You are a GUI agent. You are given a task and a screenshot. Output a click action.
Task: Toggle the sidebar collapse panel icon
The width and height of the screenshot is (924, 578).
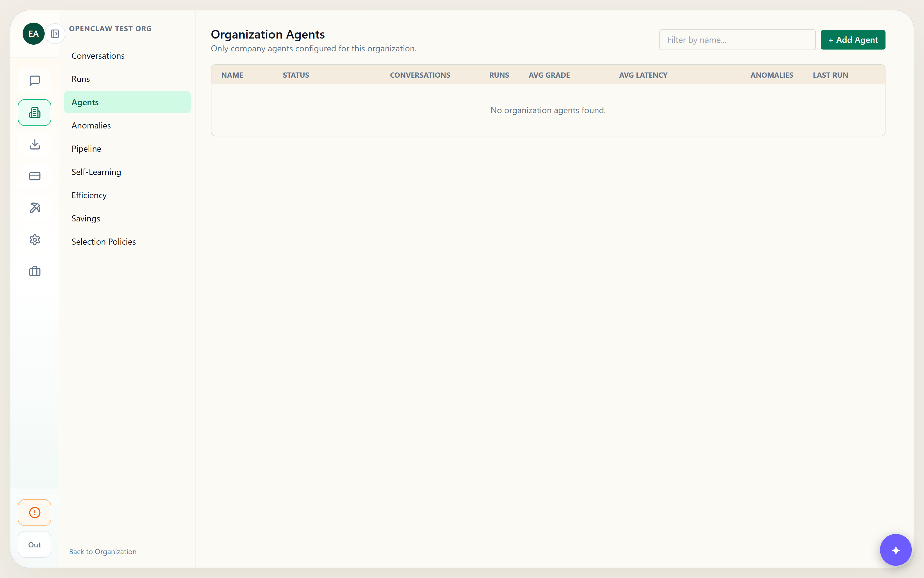(x=55, y=34)
